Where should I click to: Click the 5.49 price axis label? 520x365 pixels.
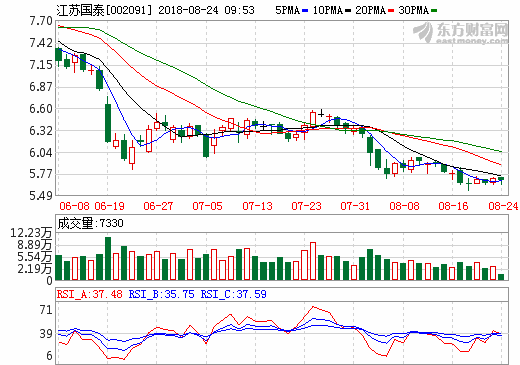pyautogui.click(x=41, y=196)
